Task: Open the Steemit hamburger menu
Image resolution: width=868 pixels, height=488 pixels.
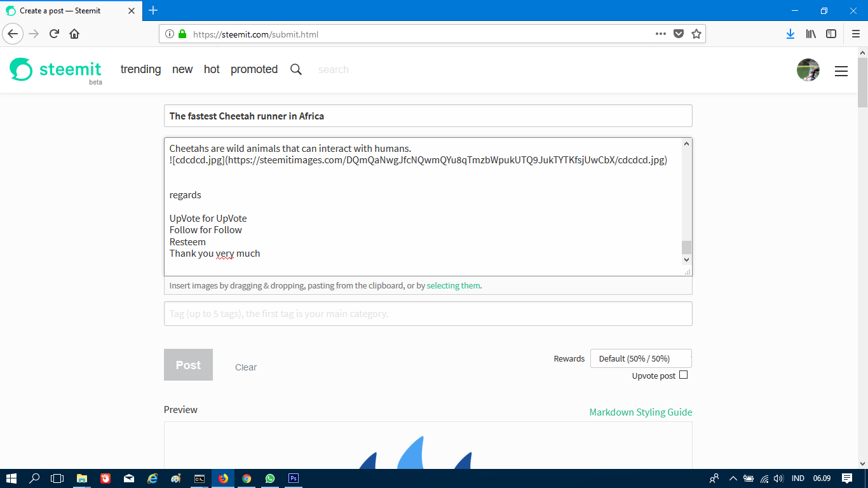Action: [841, 71]
